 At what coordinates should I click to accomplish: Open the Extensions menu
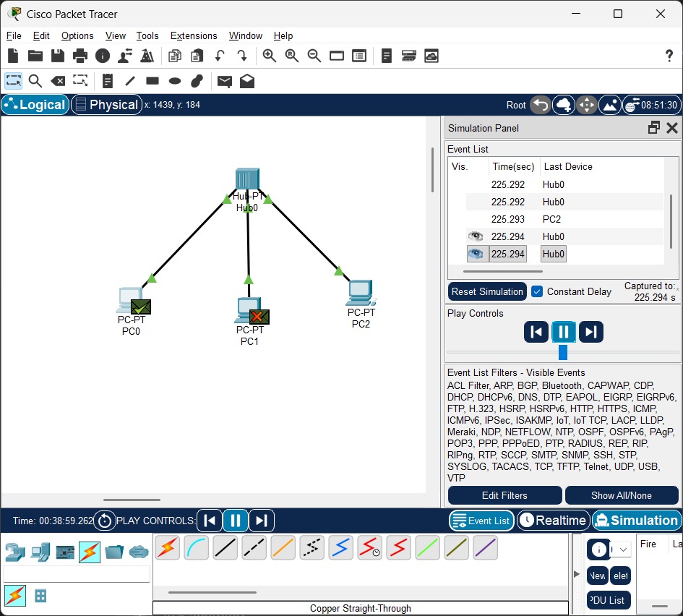pos(193,35)
